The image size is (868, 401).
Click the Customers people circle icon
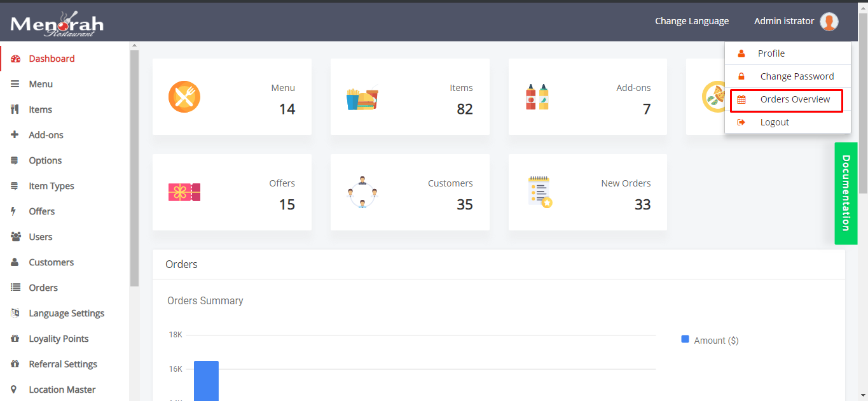tap(362, 192)
